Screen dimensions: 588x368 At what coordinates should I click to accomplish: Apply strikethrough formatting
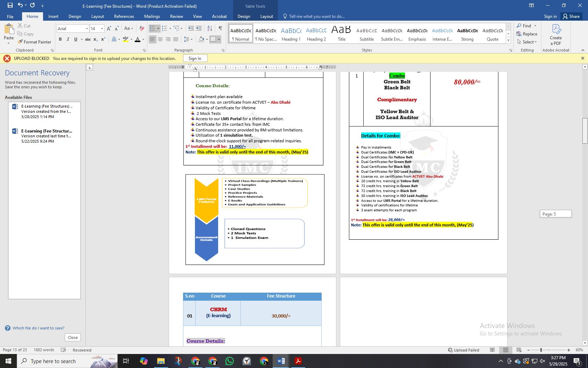coord(88,39)
